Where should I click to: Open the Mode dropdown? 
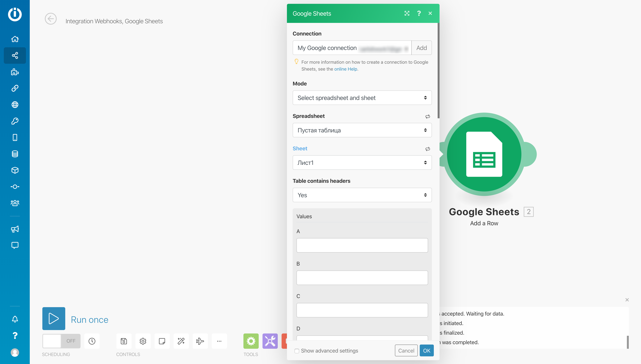point(362,98)
